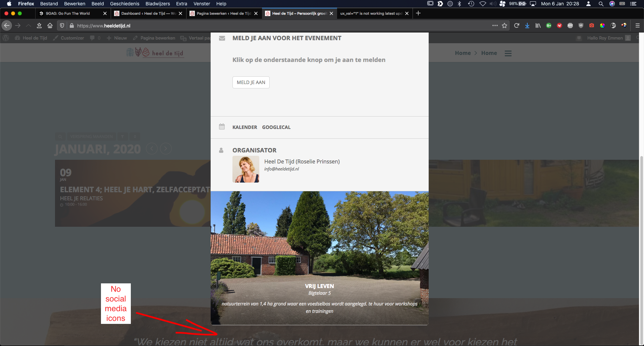Click the GOOGLECAL link
Viewport: 644px width, 346px height.
[276, 127]
